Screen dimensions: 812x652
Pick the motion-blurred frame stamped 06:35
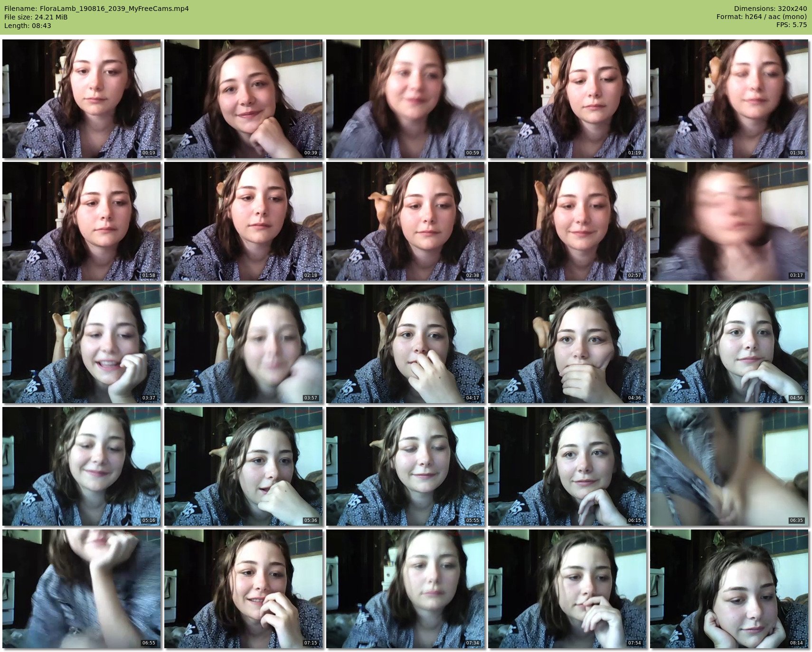tap(729, 466)
